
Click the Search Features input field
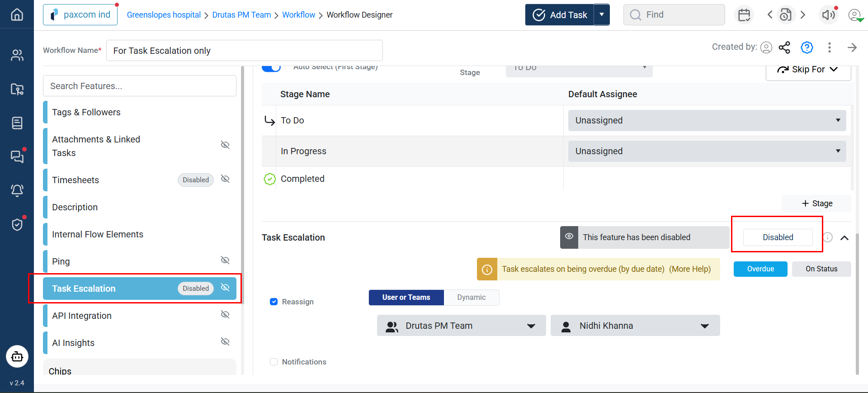[x=139, y=86]
